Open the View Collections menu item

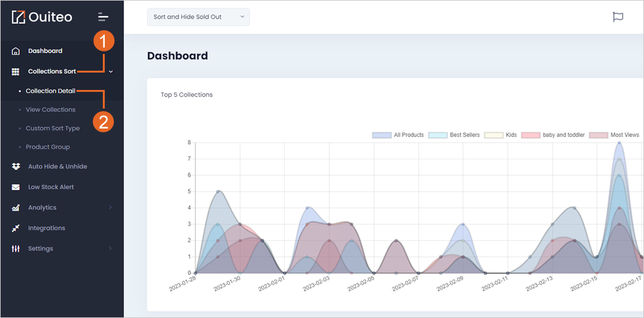[51, 110]
